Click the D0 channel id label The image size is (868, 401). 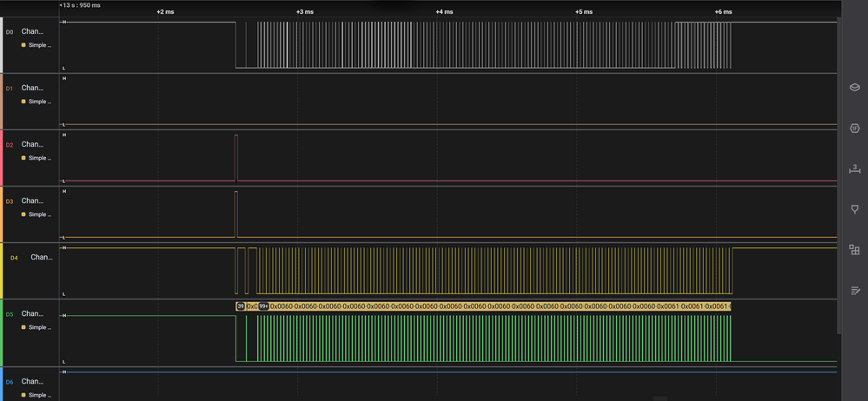10,32
